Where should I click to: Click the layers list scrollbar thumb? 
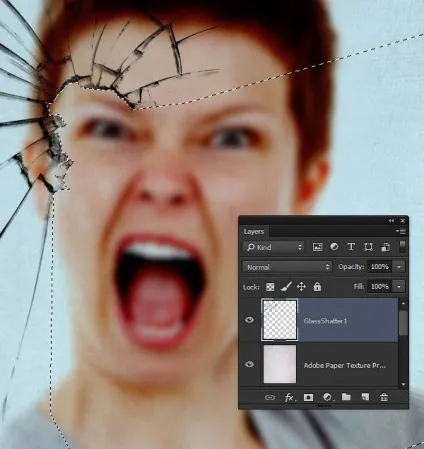click(403, 323)
